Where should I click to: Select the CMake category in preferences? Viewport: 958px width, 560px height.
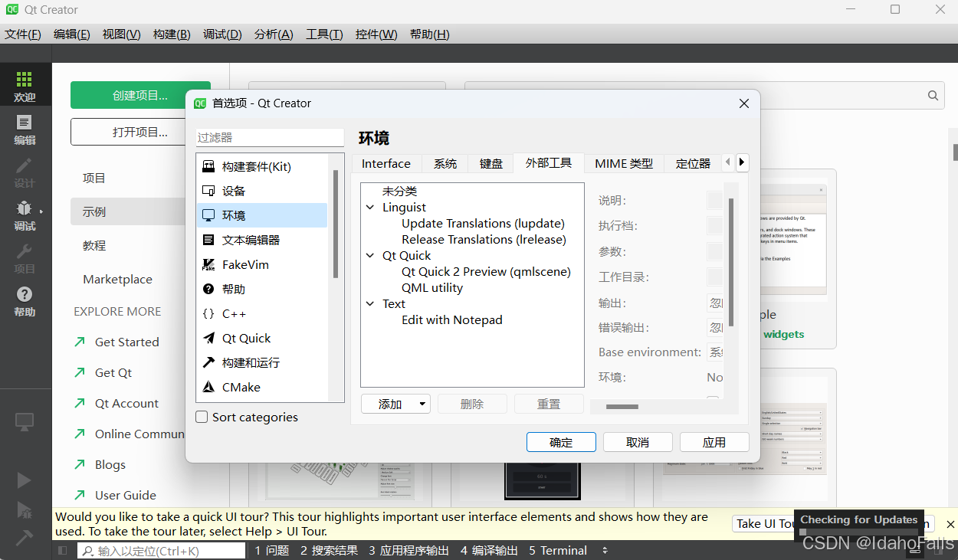tap(262, 387)
